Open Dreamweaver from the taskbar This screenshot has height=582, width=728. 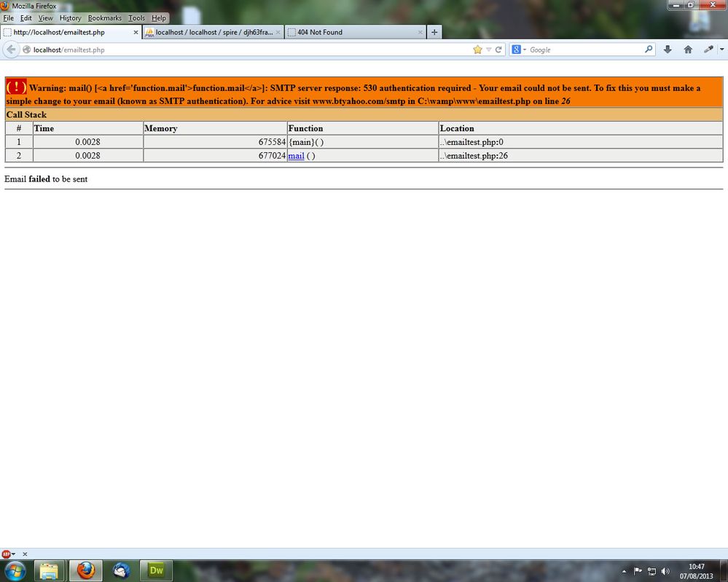[156, 571]
